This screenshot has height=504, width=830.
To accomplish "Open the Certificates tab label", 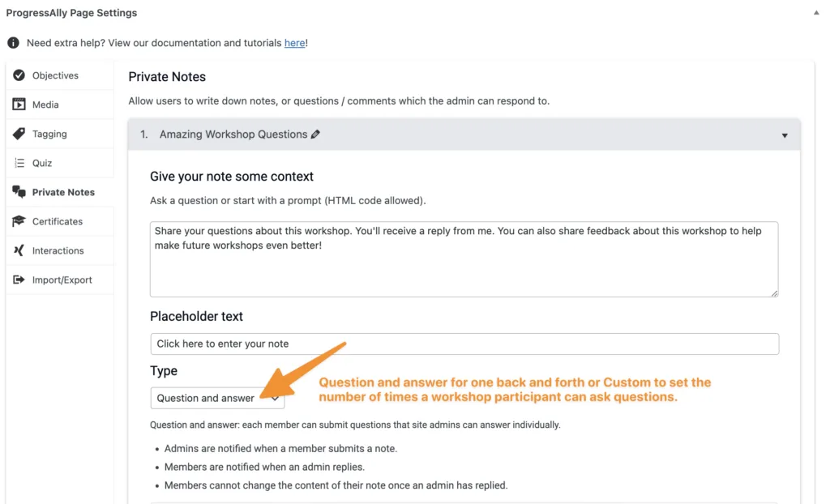I will pos(58,221).
